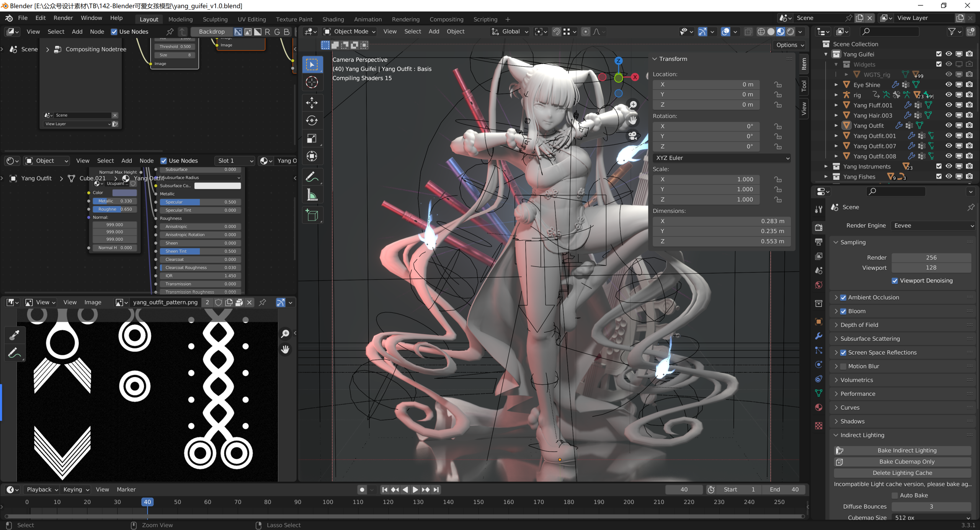Hide Yang Hair.003 with eye icon
The width and height of the screenshot is (980, 530).
pyautogui.click(x=949, y=115)
